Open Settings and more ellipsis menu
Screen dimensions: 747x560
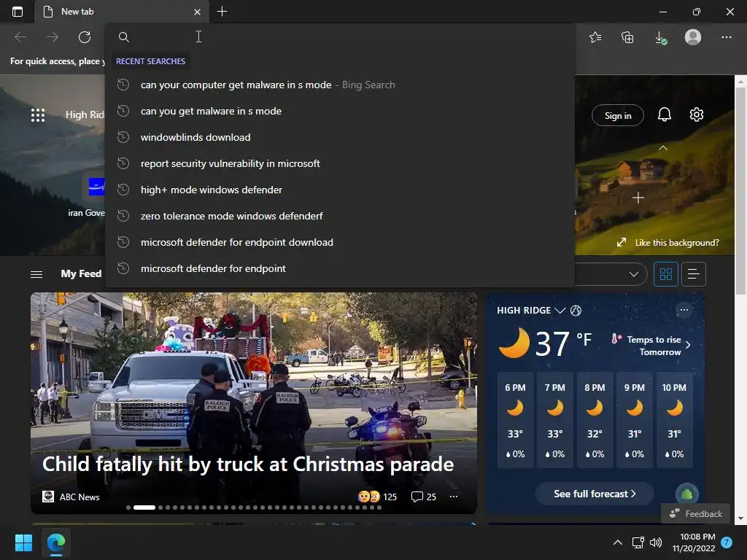[x=726, y=36]
